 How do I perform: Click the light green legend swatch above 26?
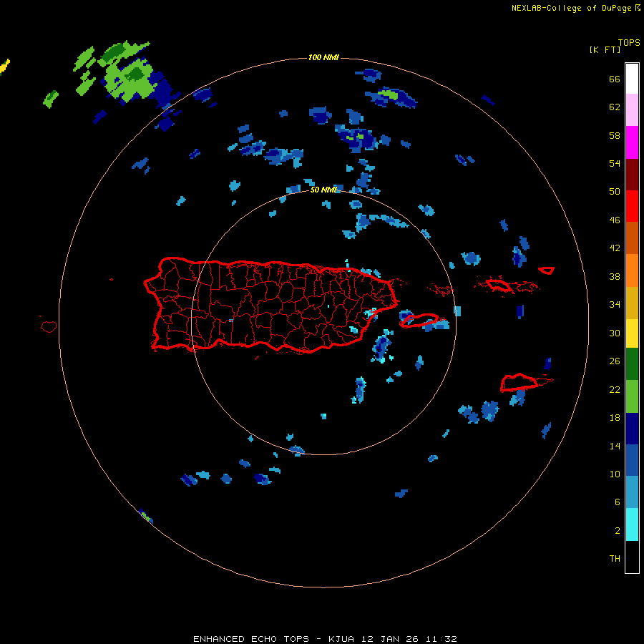coord(632,396)
